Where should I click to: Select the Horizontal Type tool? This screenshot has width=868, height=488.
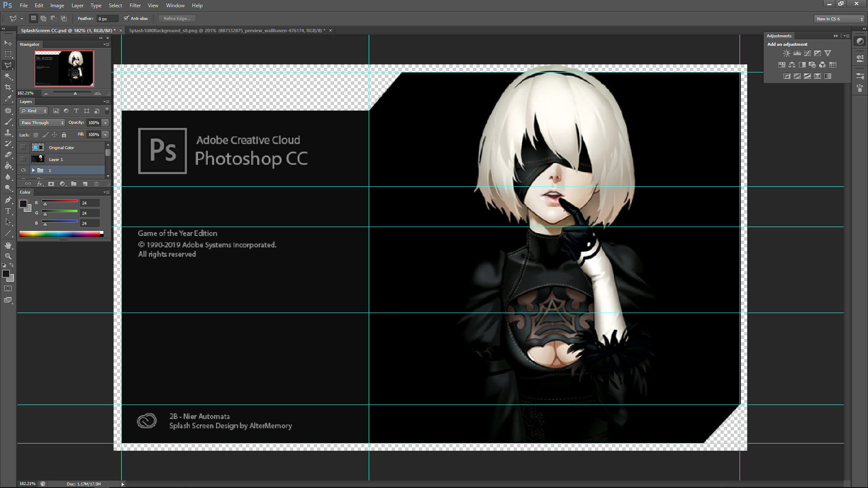pos(8,211)
